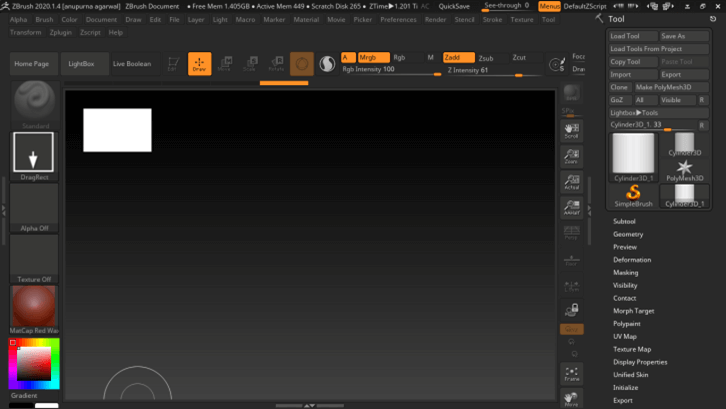
Task: Open the Render menu
Action: [x=435, y=19]
